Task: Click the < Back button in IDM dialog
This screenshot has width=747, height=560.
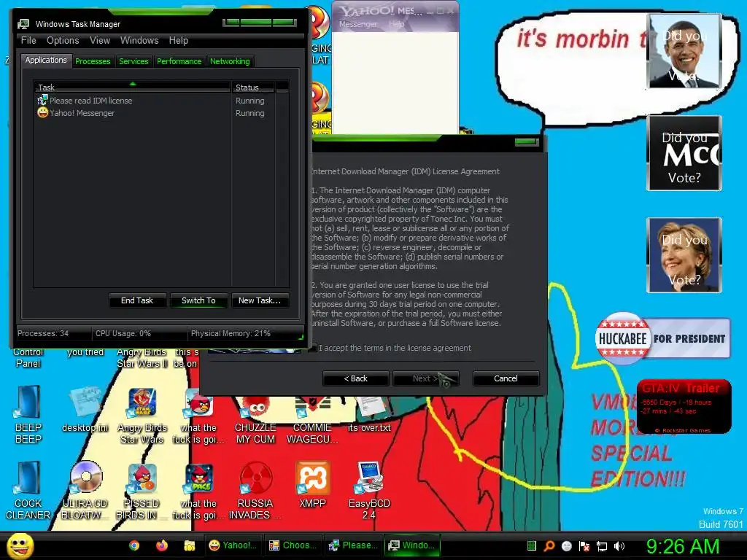Action: tap(356, 378)
